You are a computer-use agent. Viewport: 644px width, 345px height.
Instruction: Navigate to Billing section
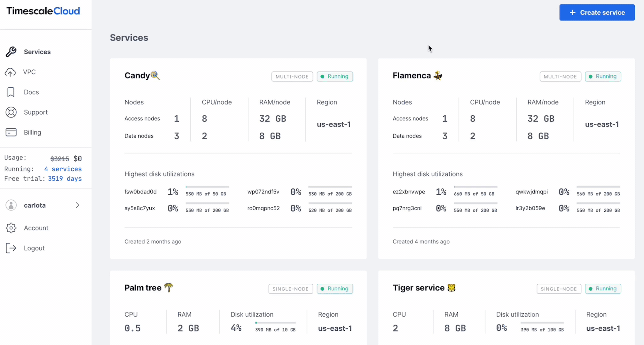pyautogui.click(x=32, y=132)
